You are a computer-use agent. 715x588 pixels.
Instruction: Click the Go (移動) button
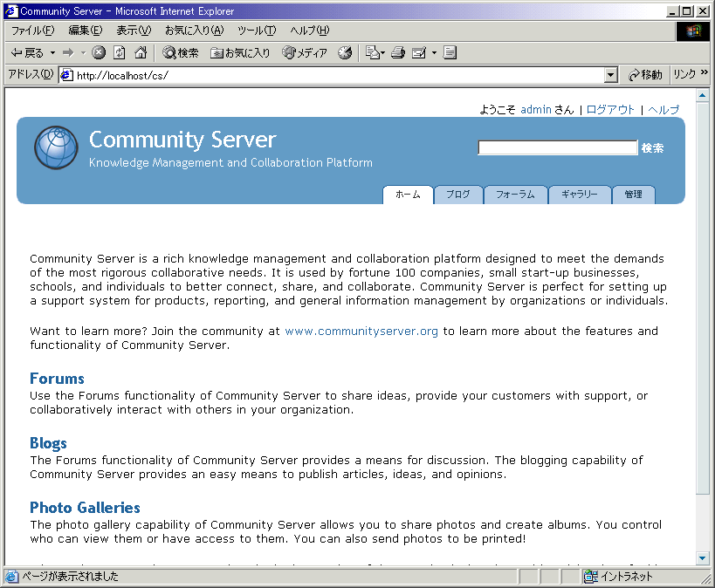pos(645,75)
